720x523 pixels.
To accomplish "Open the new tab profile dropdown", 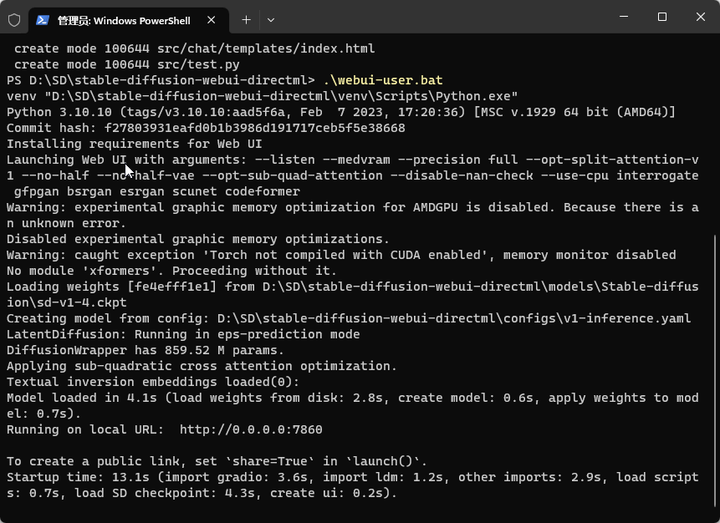I will pyautogui.click(x=270, y=20).
